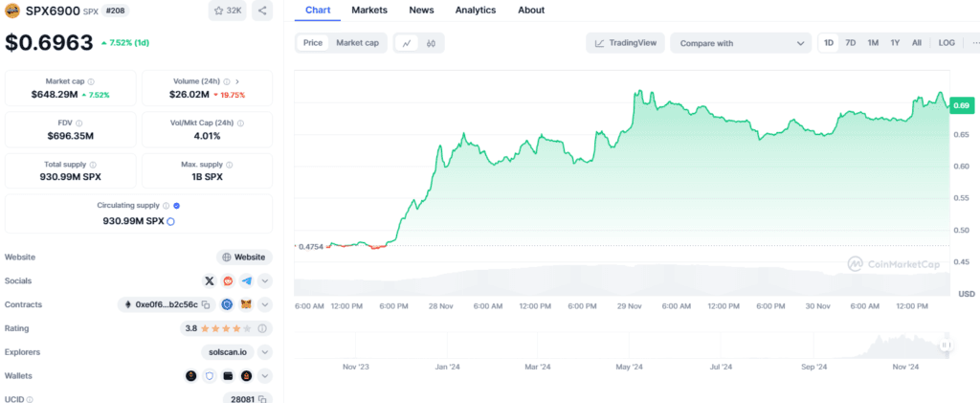Click the circle icon after 930.99M SPX circulating
Screen dimensions: 980x403
[170, 221]
